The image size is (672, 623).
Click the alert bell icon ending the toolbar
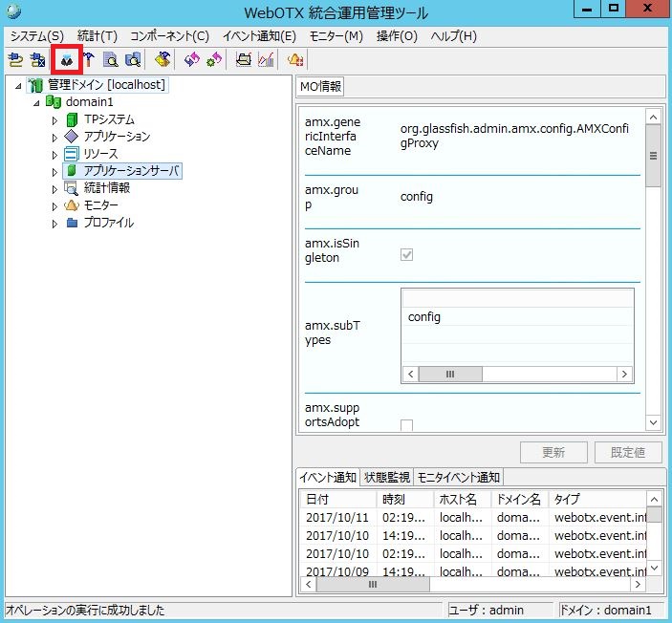click(x=295, y=59)
